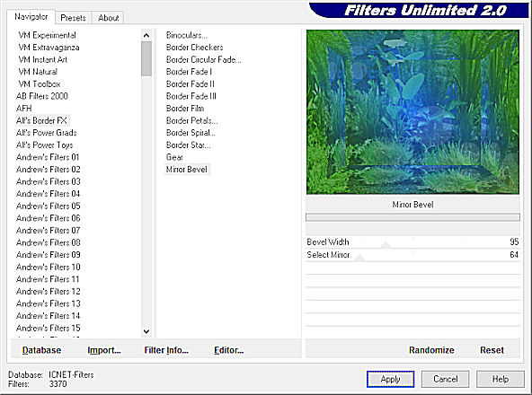Open the About tab
532x395 pixels.
tap(108, 18)
